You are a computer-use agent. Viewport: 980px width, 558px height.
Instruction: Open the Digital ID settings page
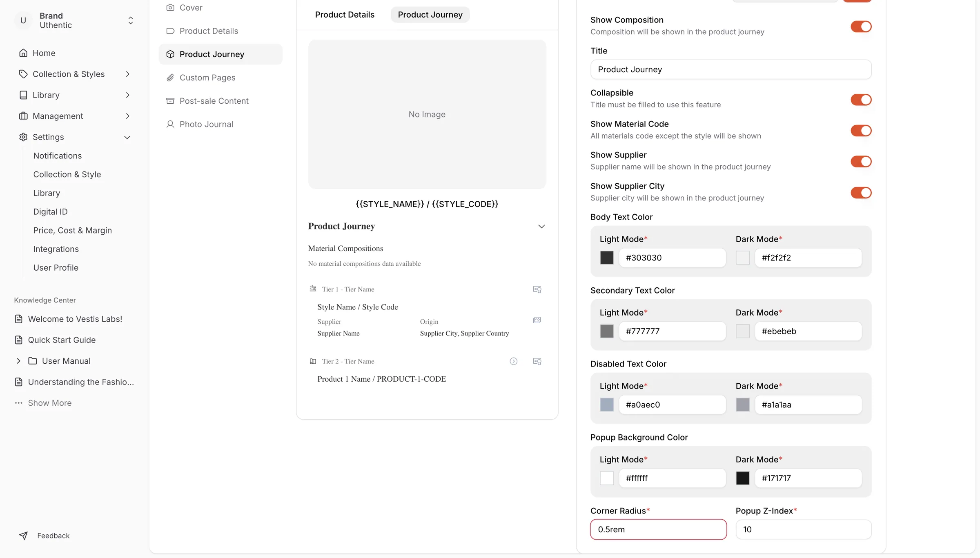click(x=51, y=211)
